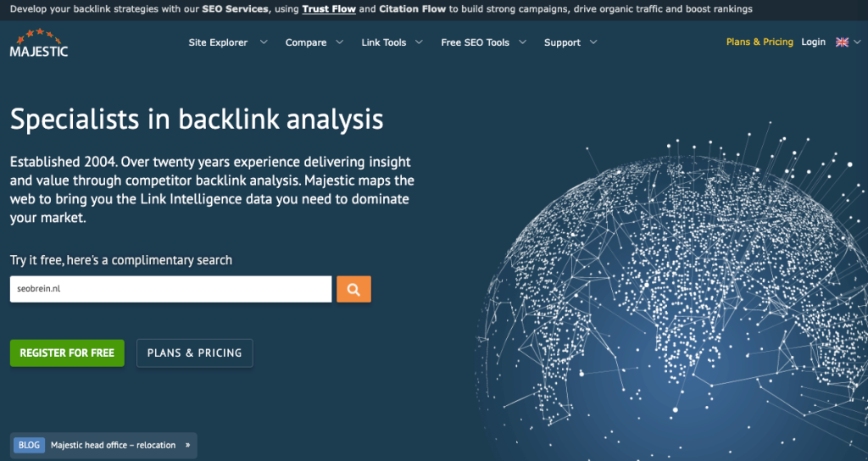Click the orange search magnifier button
Viewport: 868px width, 461px height.
point(353,290)
